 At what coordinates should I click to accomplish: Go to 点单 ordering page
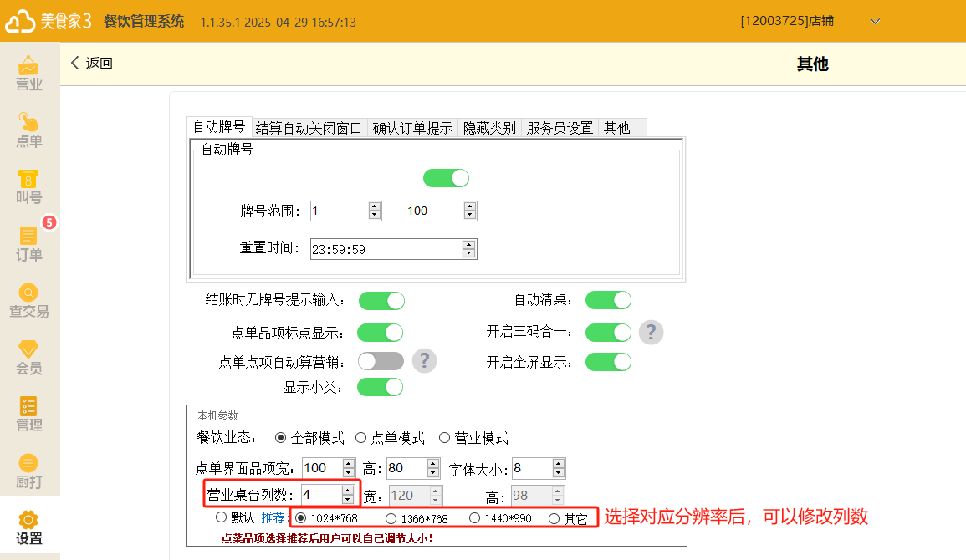pyautogui.click(x=29, y=130)
